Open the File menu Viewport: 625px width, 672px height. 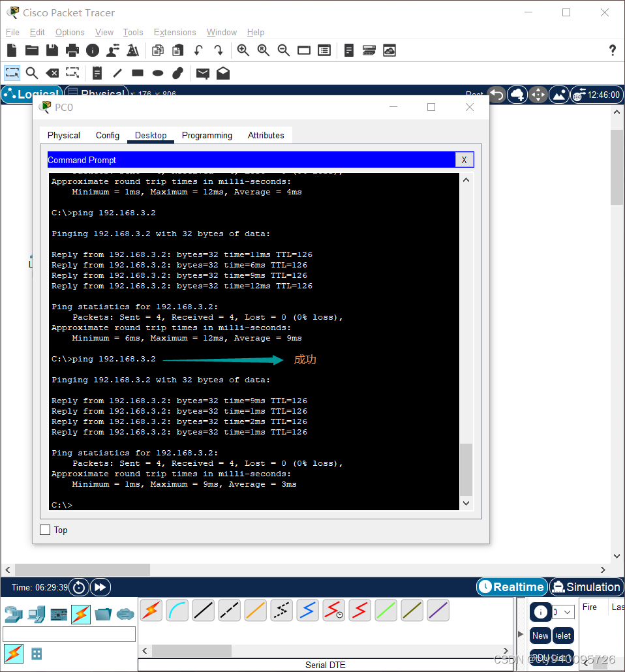(12, 32)
